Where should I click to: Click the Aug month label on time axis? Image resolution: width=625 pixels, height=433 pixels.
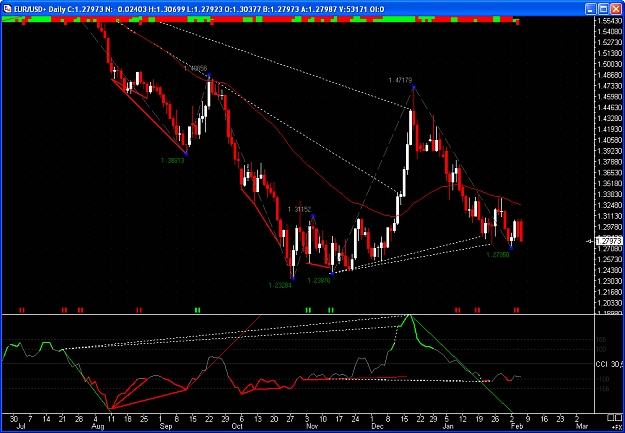tap(98, 426)
